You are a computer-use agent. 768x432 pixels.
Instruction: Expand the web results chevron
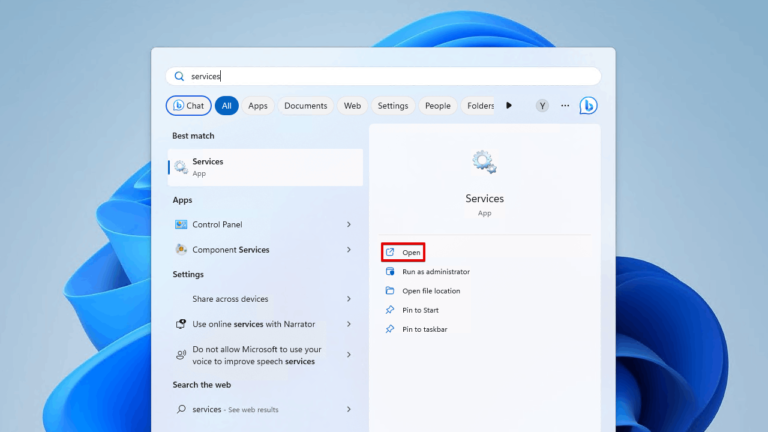[349, 409]
